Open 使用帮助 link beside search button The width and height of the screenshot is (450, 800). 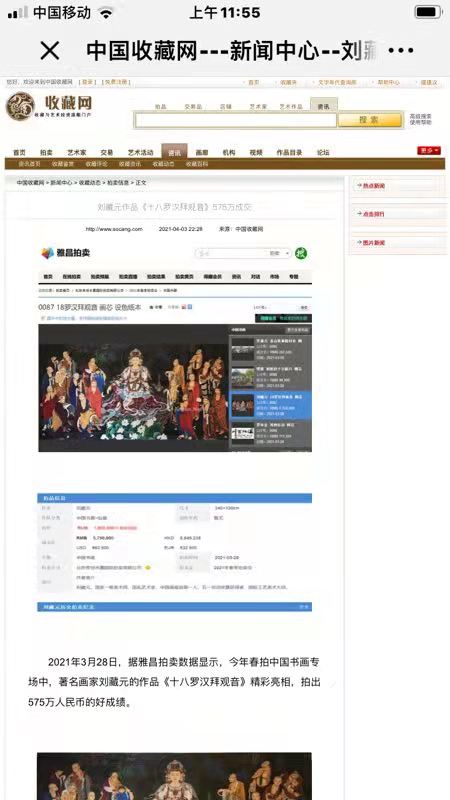[420, 122]
